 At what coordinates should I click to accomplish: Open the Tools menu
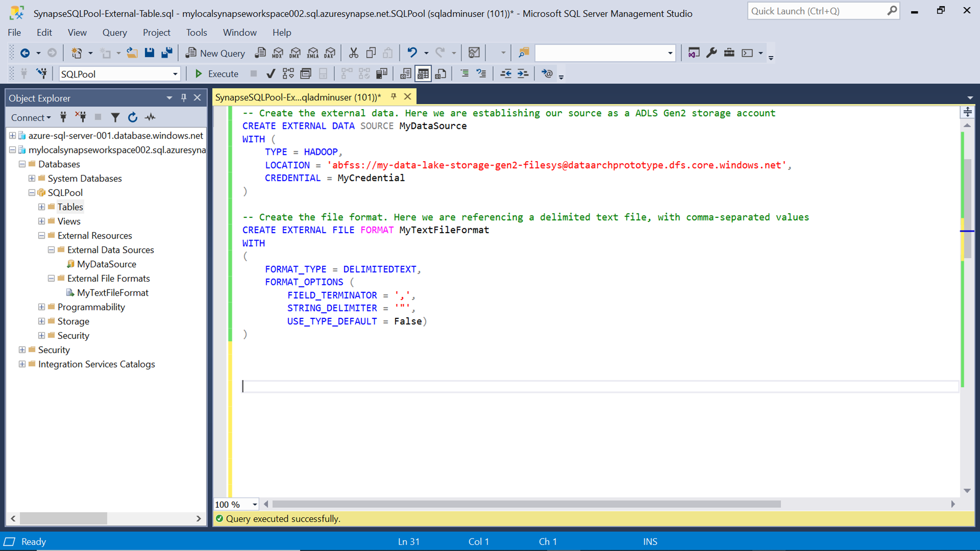click(x=196, y=32)
